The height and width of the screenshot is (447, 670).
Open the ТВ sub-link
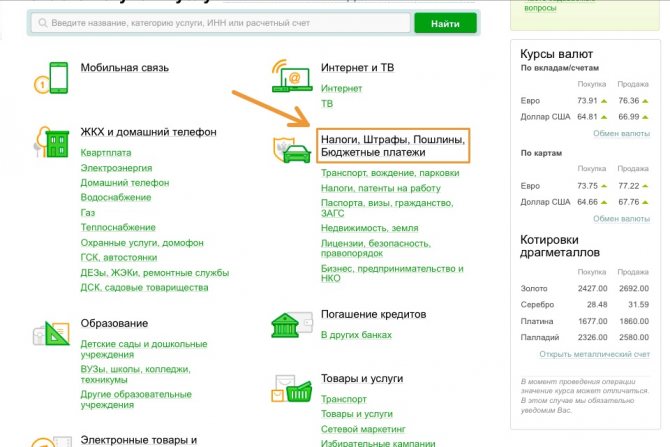tap(327, 104)
